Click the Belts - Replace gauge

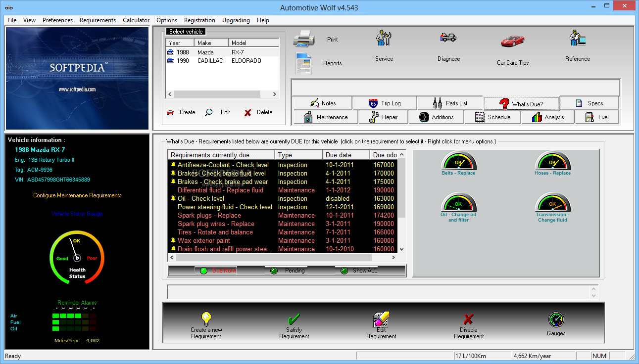point(458,161)
